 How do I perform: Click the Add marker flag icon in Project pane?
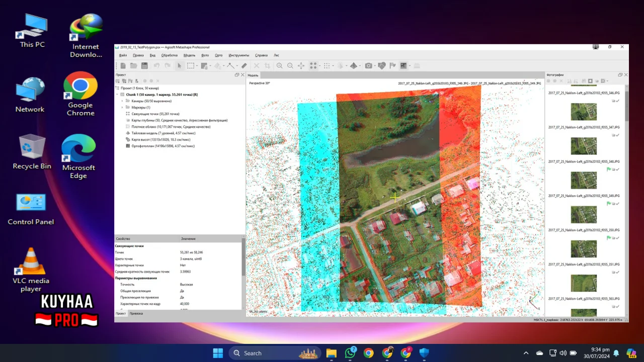click(x=130, y=81)
